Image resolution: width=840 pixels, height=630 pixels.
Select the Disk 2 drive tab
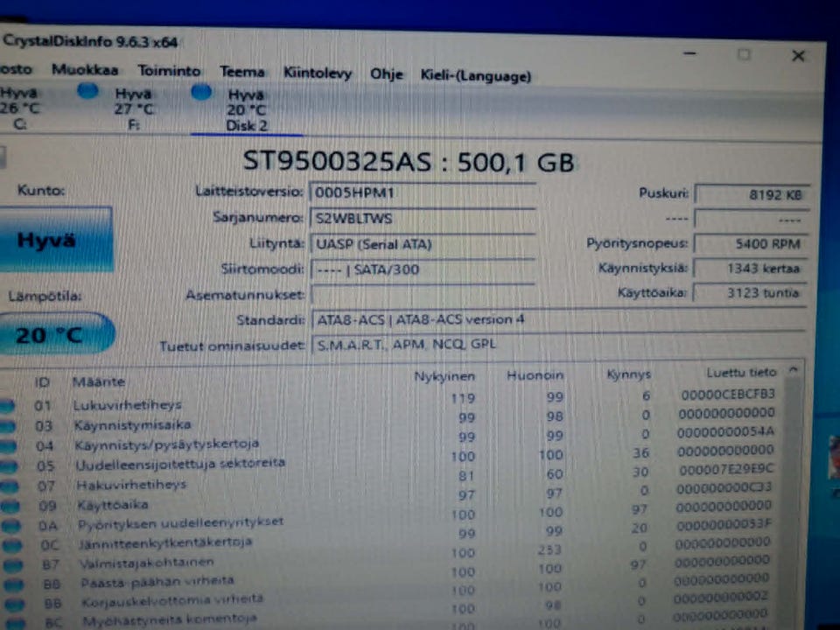[247, 110]
